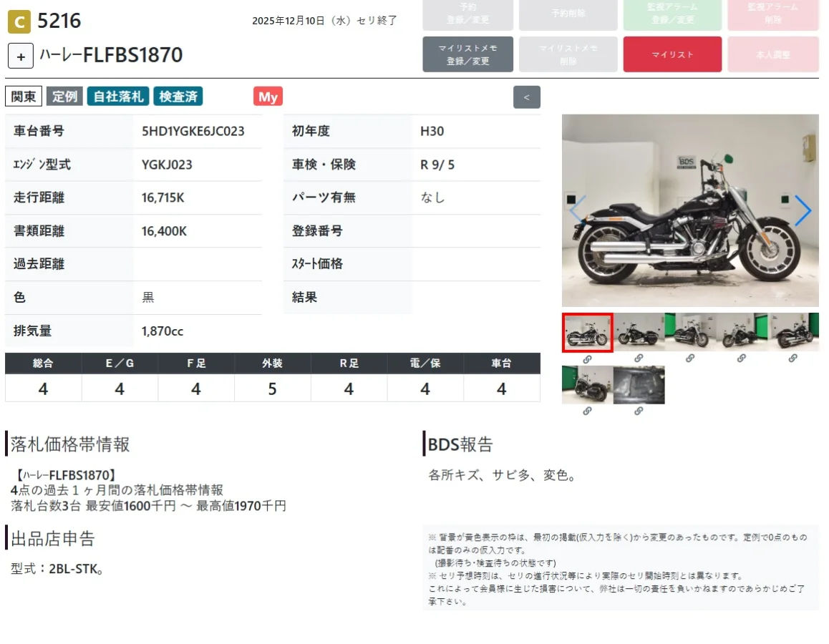Show next photo with the right arrow
This screenshot has width=829, height=644.
coord(803,210)
